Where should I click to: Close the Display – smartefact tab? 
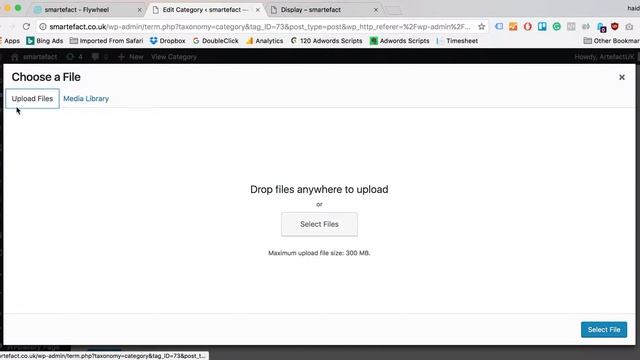376,10
